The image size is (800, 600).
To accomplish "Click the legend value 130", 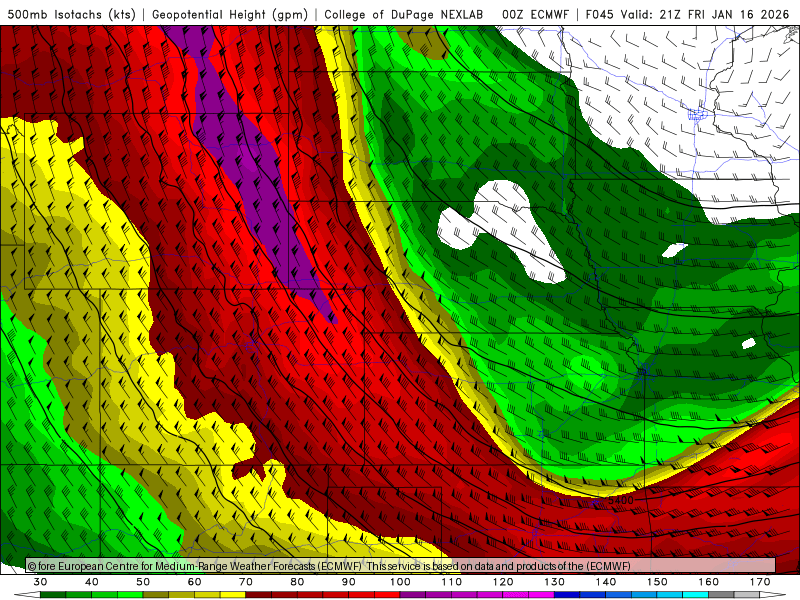I will click(x=555, y=582).
